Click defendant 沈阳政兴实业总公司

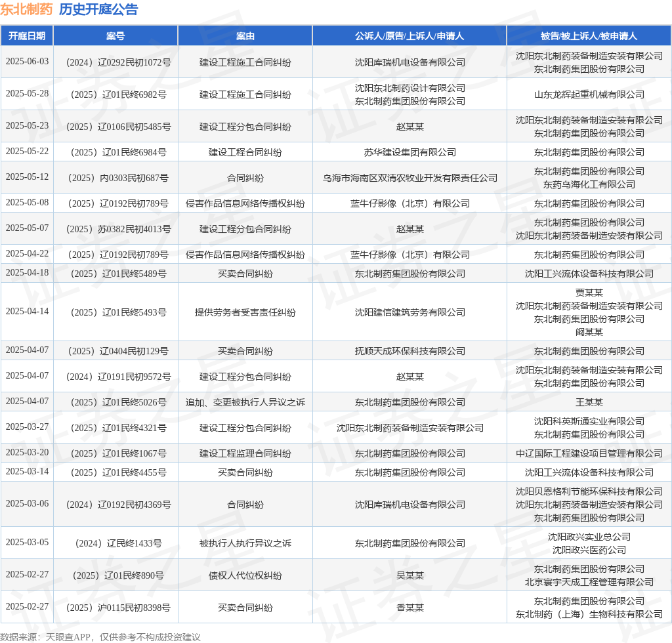[589, 537]
